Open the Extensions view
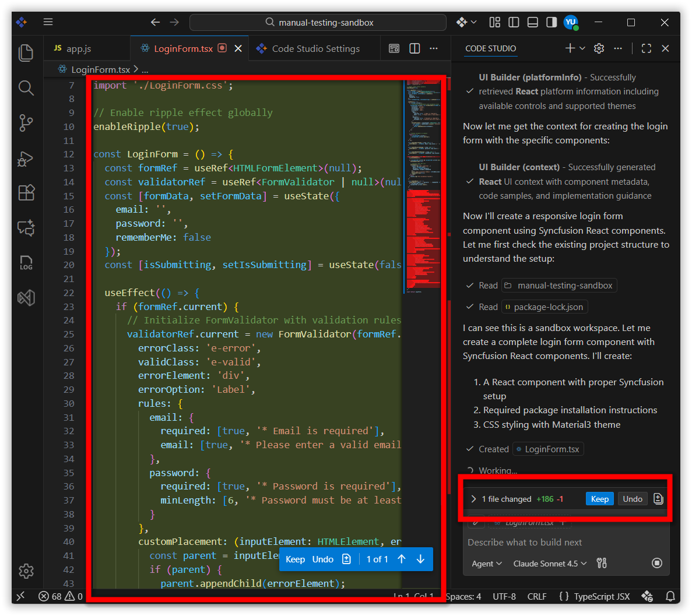692x616 pixels. pyautogui.click(x=26, y=192)
